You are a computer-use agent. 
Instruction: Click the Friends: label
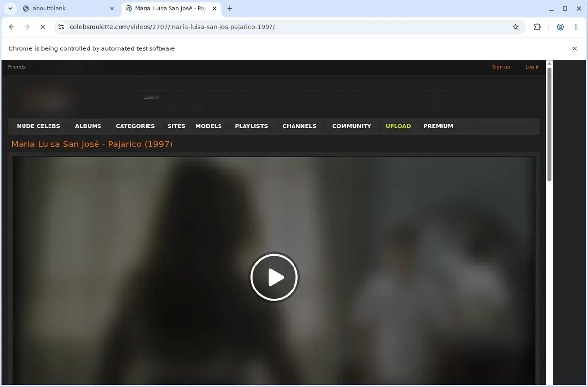[17, 67]
